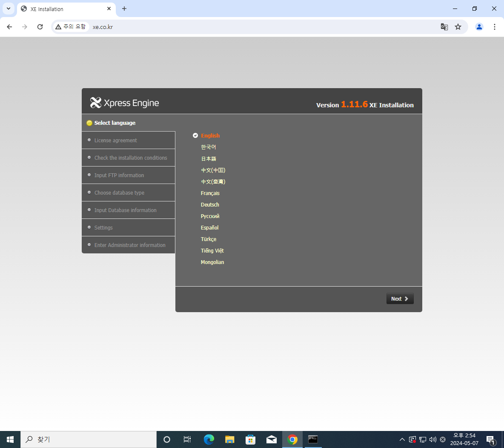Pick Türkçe from the language list
The height and width of the screenshot is (448, 504).
[208, 239]
